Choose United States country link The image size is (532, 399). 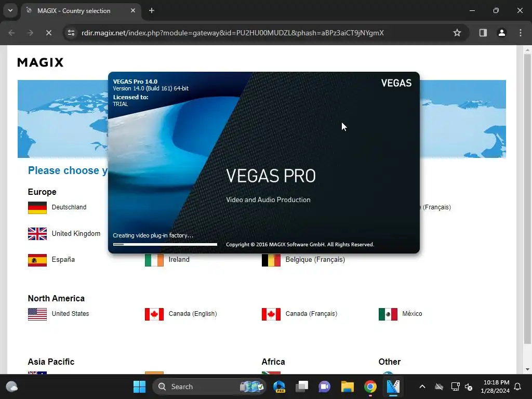pyautogui.click(x=70, y=314)
